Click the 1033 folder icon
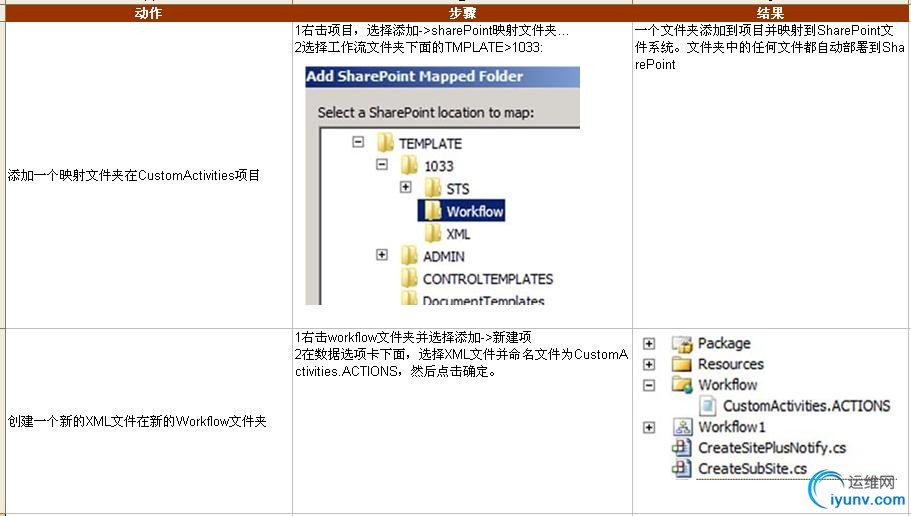 [x=409, y=165]
